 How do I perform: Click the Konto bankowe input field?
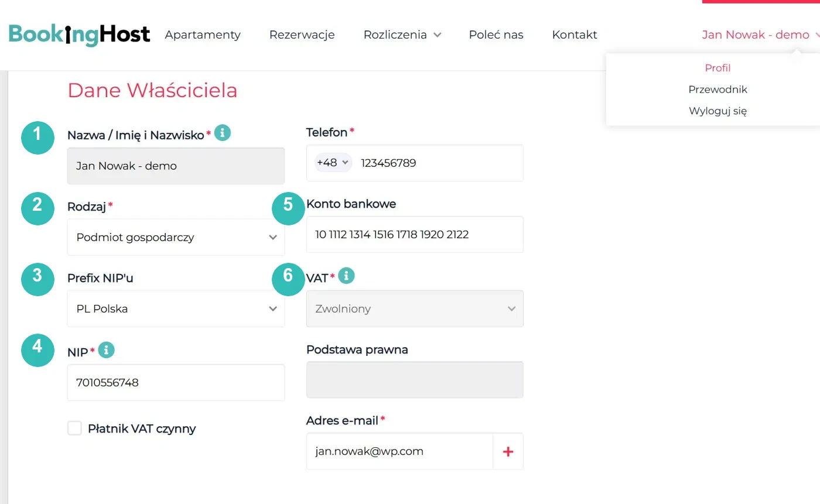[x=415, y=235]
